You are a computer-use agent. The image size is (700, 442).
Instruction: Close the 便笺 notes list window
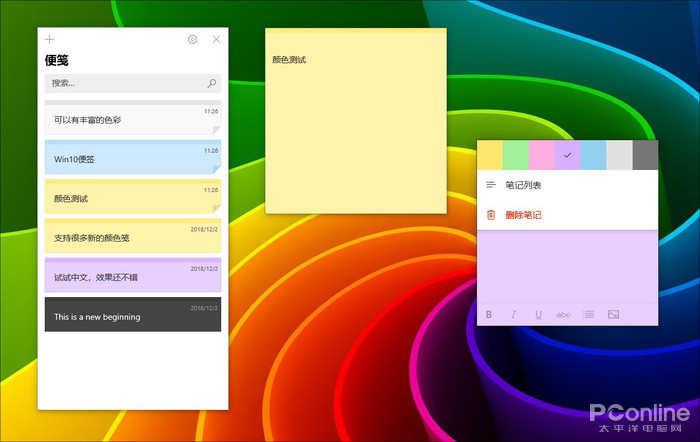tap(216, 39)
